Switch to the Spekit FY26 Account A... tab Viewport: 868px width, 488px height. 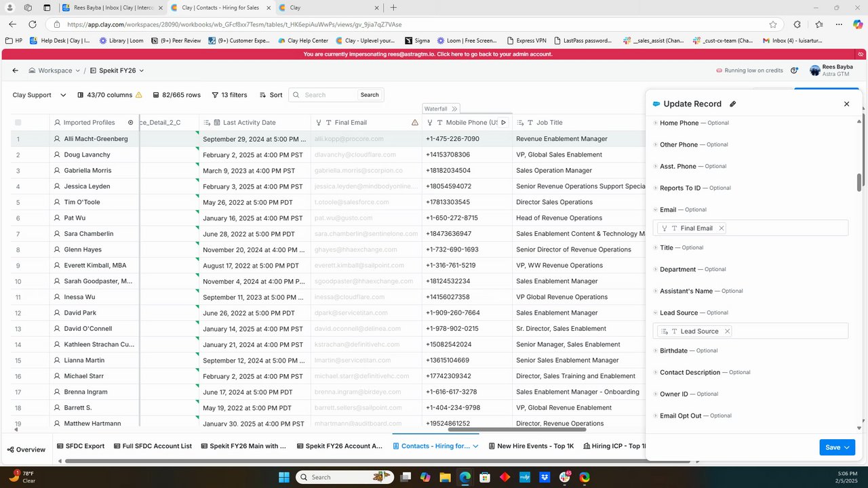pos(338,446)
